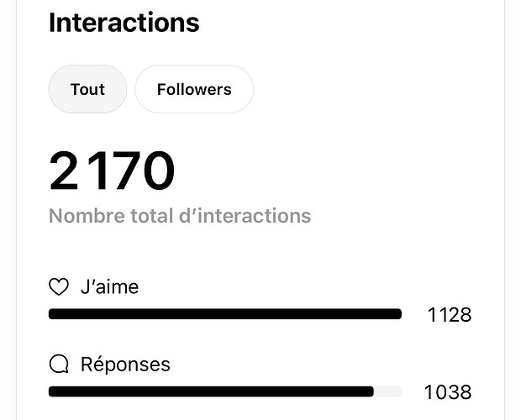Click the Réponses label
The image size is (521, 420).
(125, 365)
